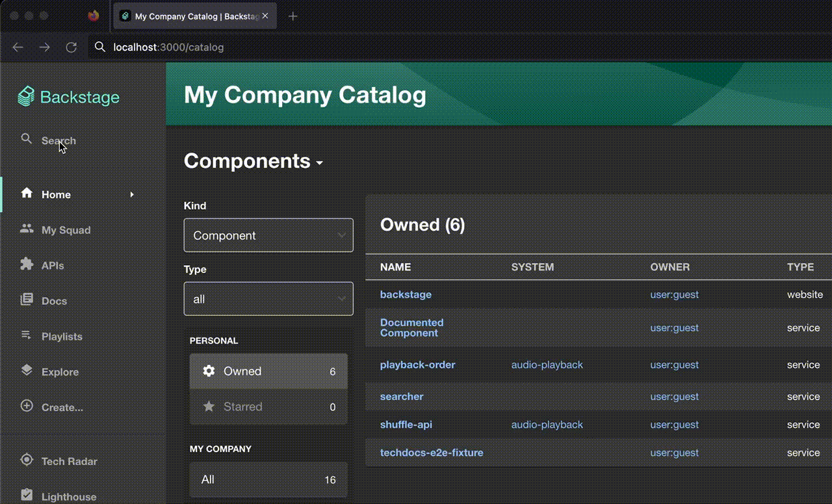Image resolution: width=832 pixels, height=504 pixels.
Task: Open the Type dropdown showing all
Action: (268, 299)
